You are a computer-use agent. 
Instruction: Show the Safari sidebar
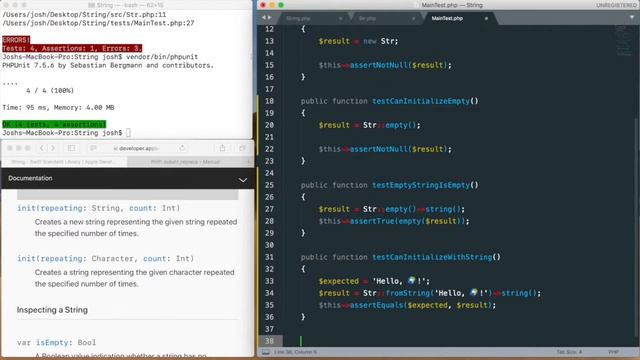tap(71, 148)
